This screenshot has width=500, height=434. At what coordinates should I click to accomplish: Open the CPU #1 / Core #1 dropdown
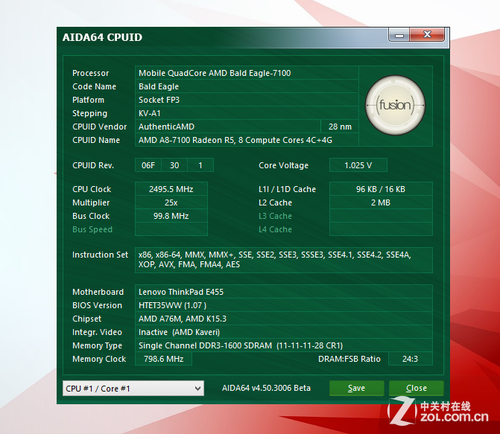[133, 388]
